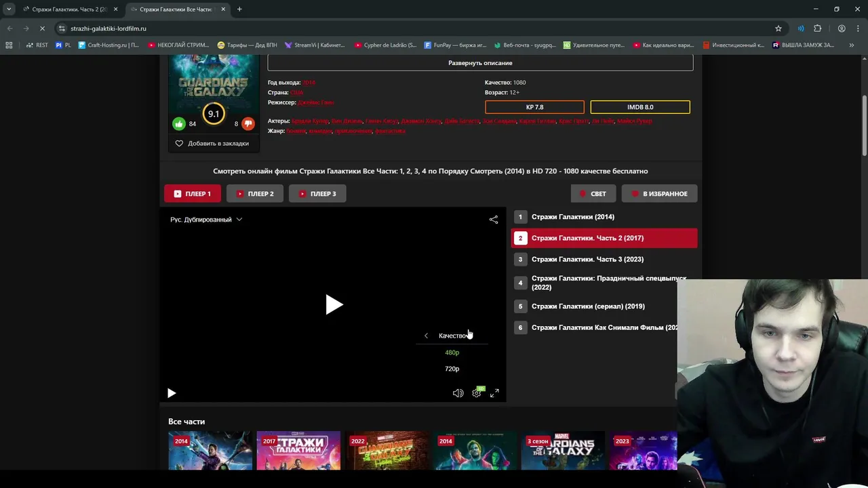Select Праздничный спецвыпуск (2022) playlist entry
This screenshot has width=868, height=488.
pyautogui.click(x=604, y=283)
